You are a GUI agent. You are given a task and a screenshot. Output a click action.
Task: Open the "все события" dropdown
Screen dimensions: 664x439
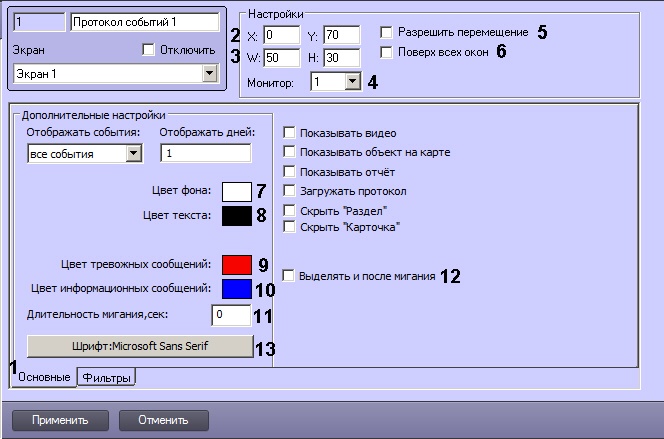(x=134, y=153)
